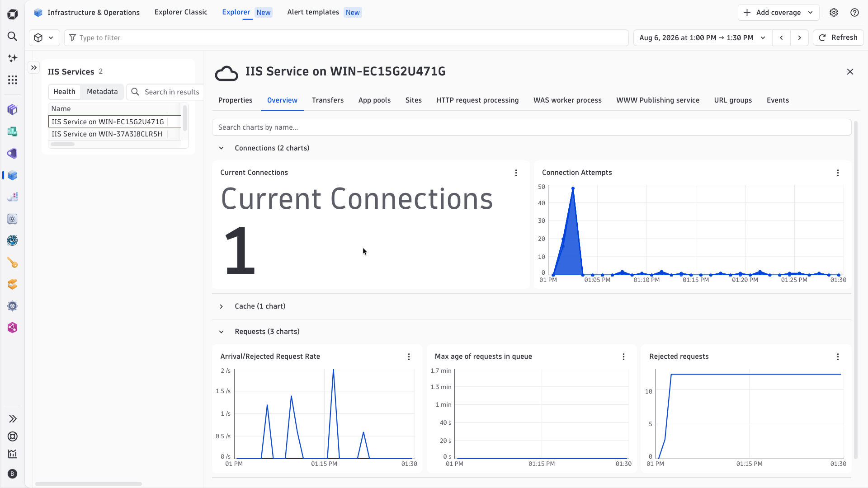
Task: Collapse the Requests charts section
Action: tap(221, 332)
